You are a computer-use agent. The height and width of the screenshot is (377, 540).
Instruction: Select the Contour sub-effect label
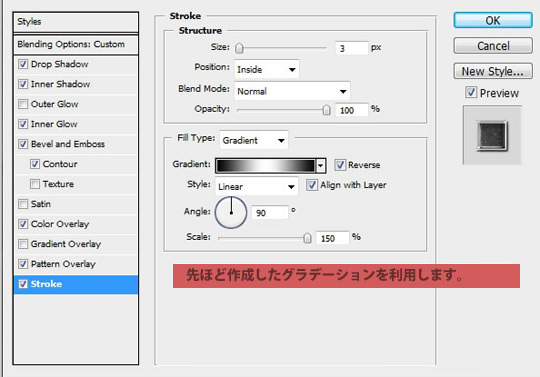(60, 164)
